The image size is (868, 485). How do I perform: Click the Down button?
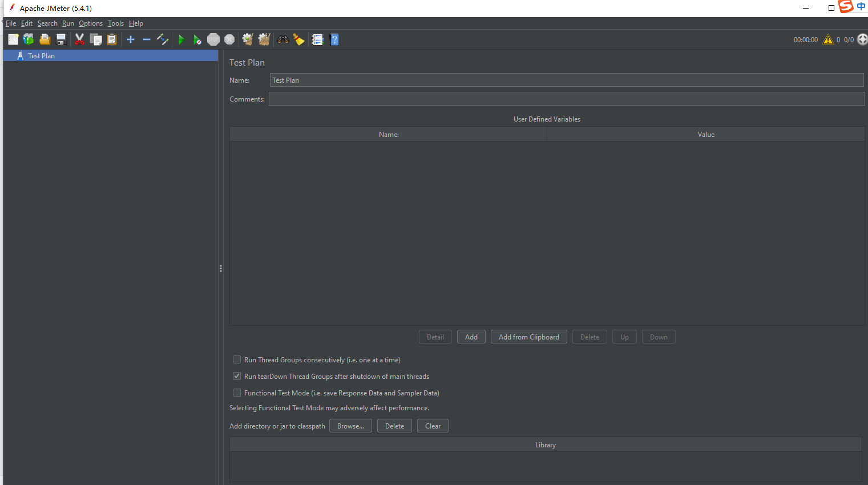pyautogui.click(x=659, y=337)
